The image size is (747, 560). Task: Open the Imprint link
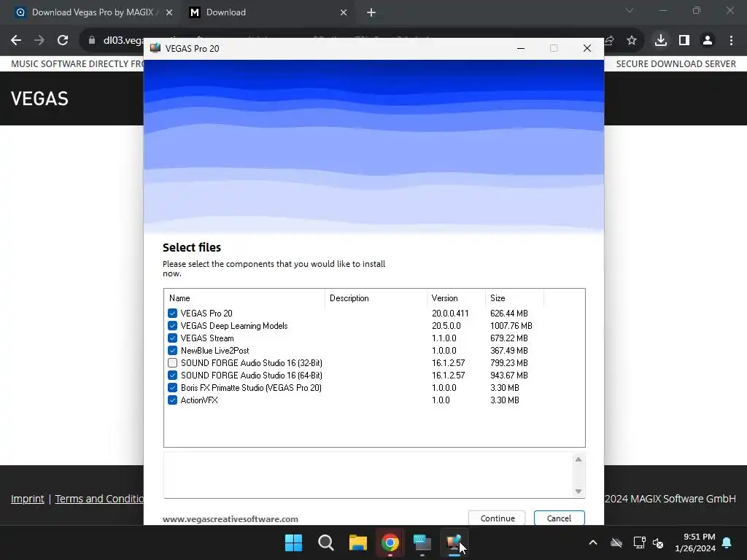(28, 499)
